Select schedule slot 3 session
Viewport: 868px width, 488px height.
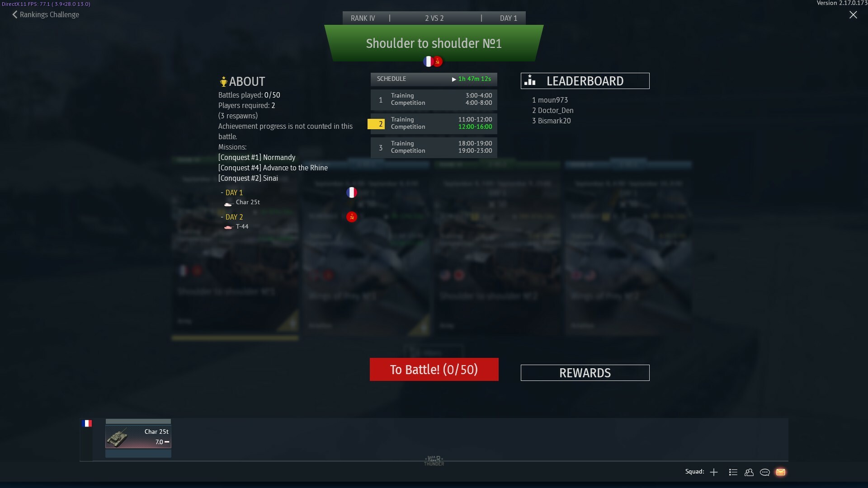(434, 147)
